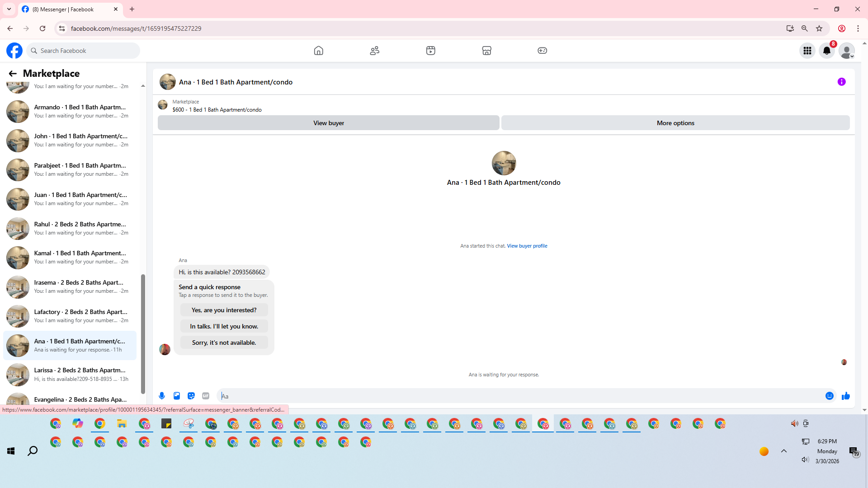Click View buyer profile link

click(x=527, y=246)
